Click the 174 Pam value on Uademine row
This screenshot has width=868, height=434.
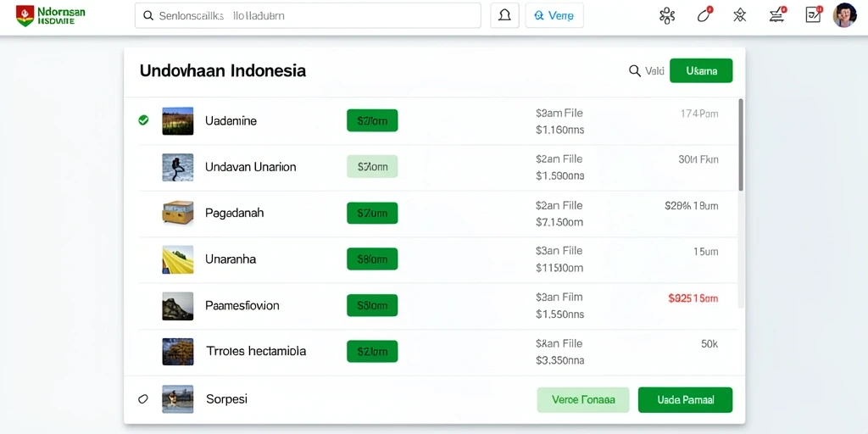coord(699,114)
